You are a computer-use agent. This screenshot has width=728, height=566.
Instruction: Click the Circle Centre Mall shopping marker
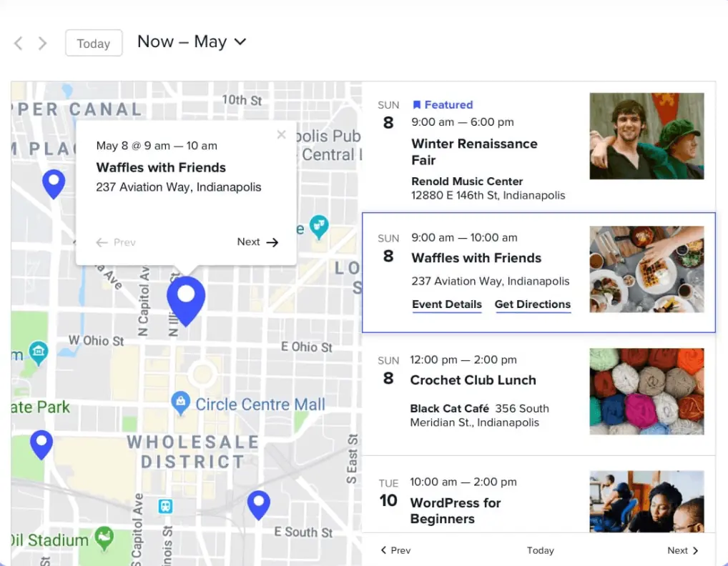(x=180, y=403)
